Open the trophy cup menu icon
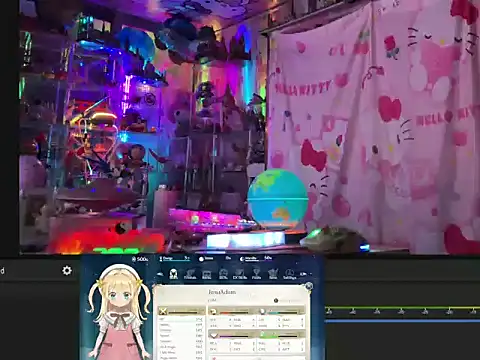The width and height of the screenshot is (480, 360). (x=256, y=274)
